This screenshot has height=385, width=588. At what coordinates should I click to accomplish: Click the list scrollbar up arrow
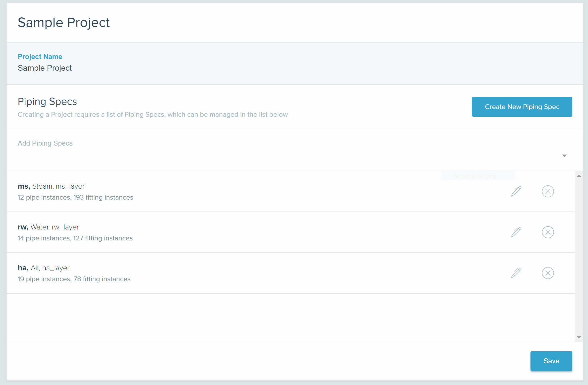click(x=579, y=176)
